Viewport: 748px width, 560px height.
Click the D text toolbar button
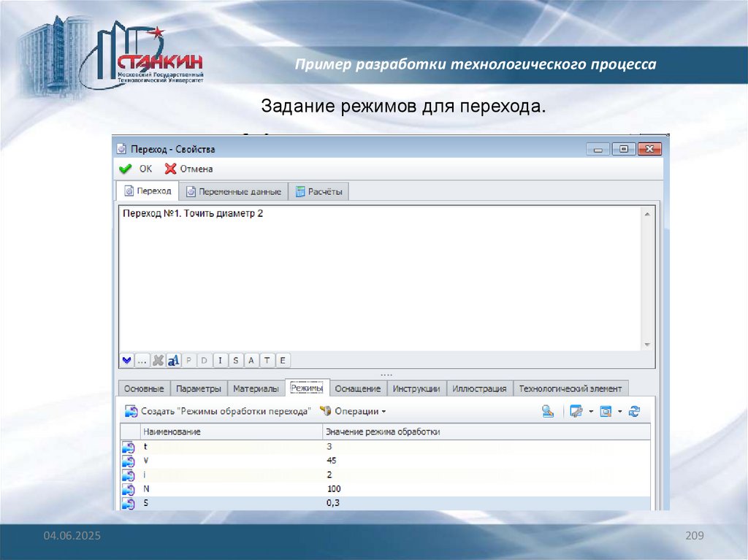[x=205, y=360]
